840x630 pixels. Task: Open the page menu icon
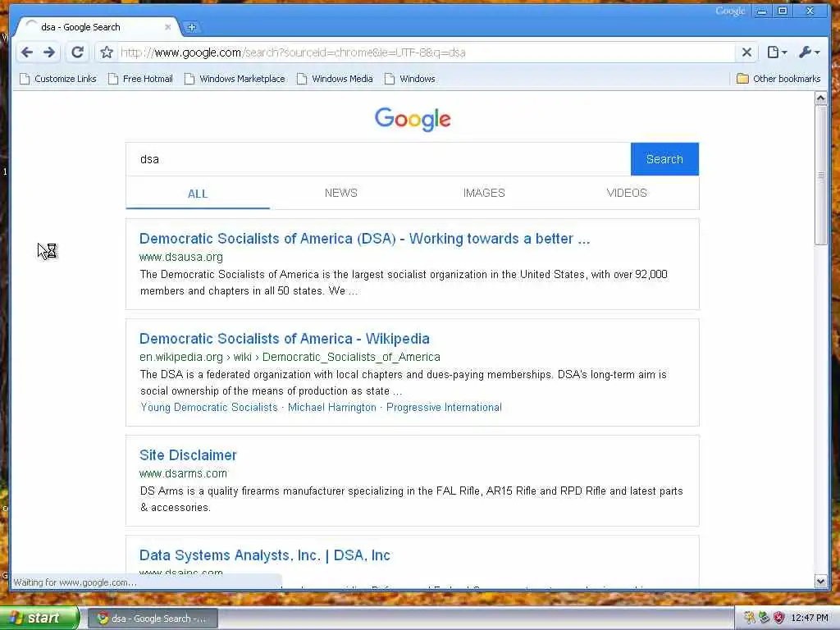coord(777,52)
